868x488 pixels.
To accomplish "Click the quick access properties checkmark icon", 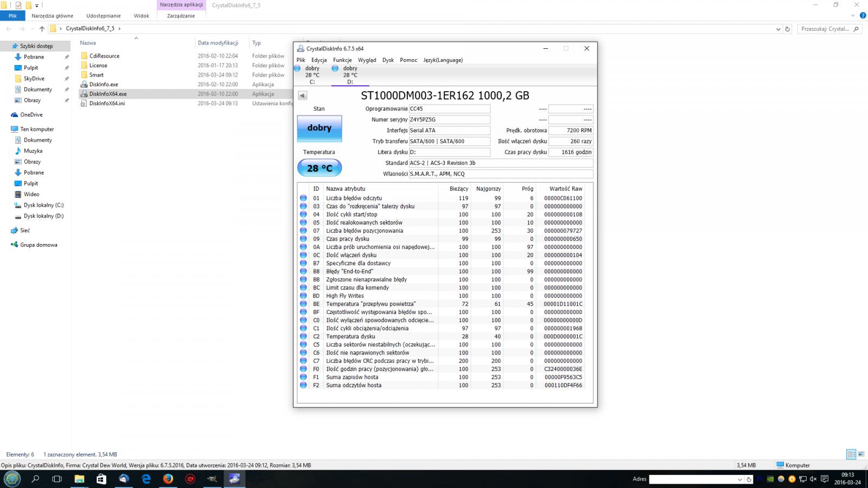I will (x=18, y=5).
